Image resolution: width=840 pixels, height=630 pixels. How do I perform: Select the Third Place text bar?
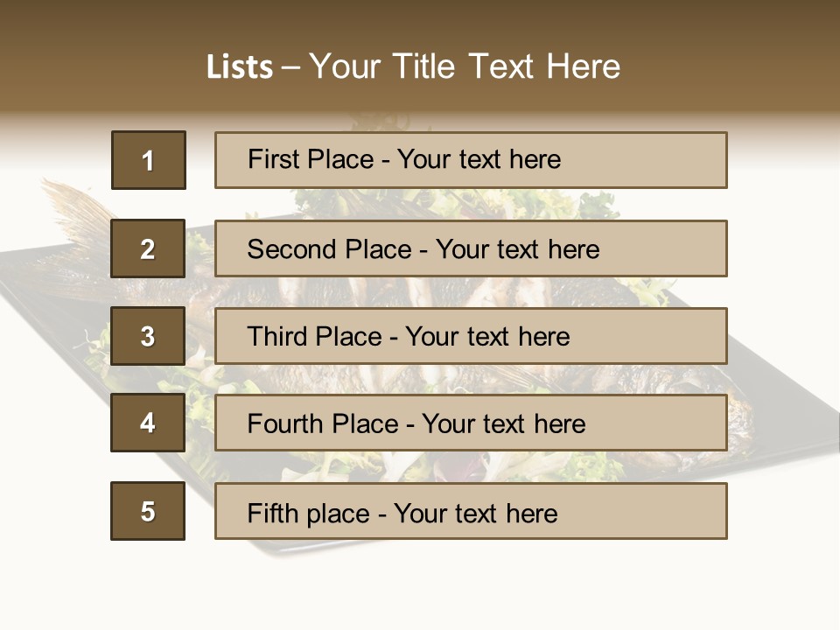coord(471,336)
